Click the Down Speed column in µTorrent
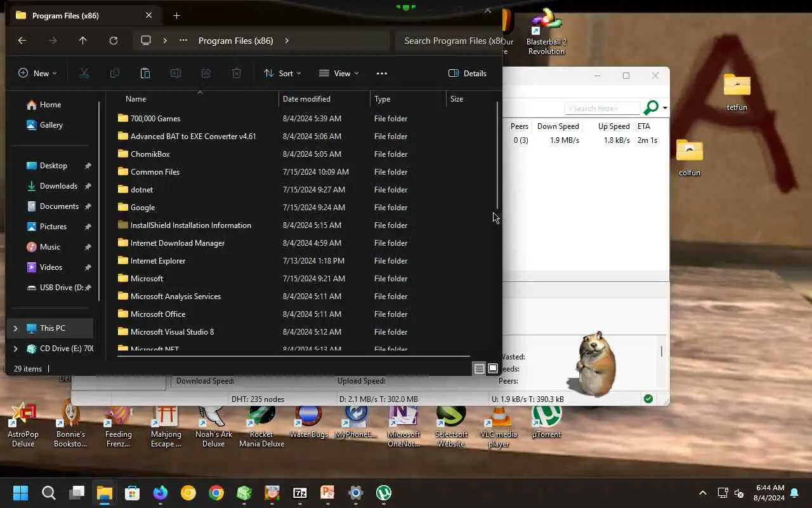812x508 pixels. click(x=558, y=126)
